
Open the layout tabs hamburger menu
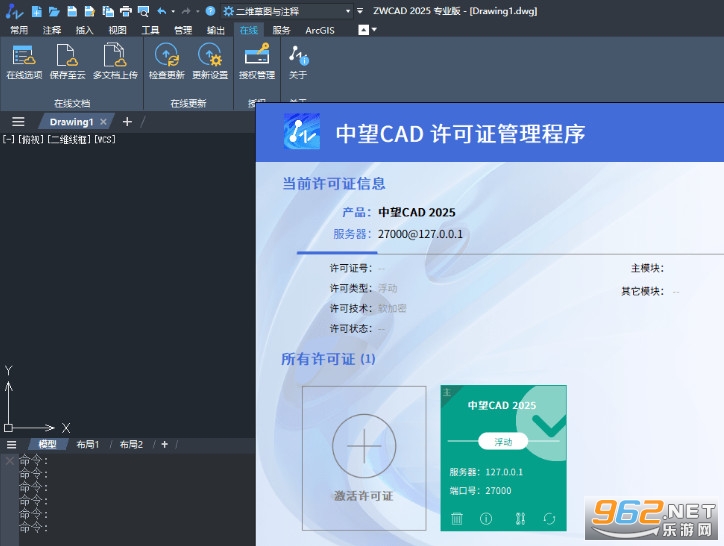pyautogui.click(x=12, y=444)
